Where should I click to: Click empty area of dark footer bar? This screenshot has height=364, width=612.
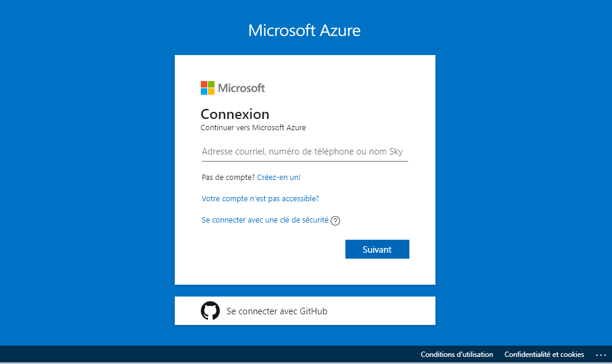(207, 355)
